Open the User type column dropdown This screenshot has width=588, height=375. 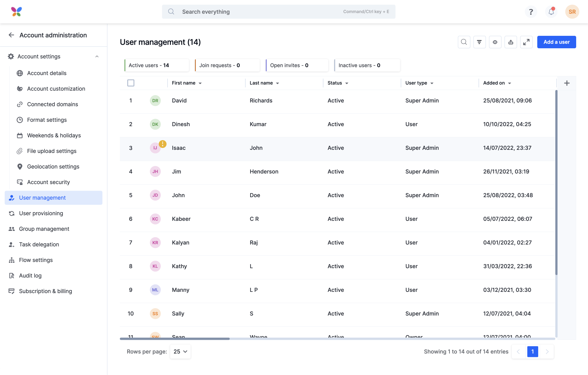pyautogui.click(x=432, y=83)
